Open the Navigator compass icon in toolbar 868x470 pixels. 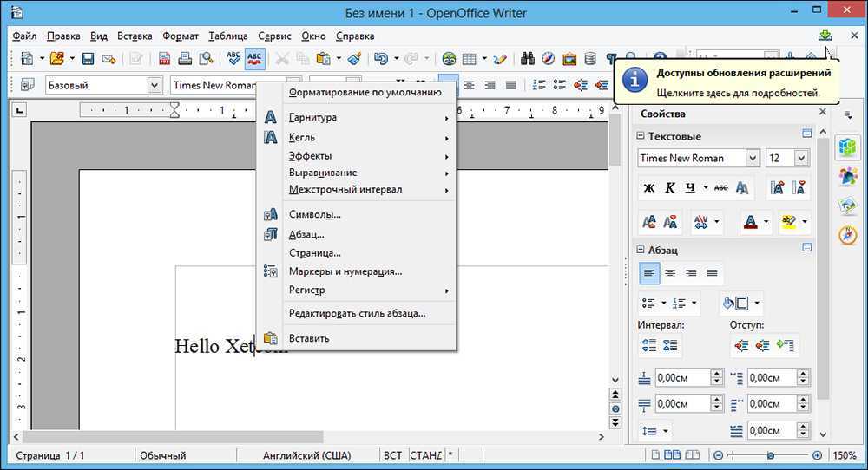point(549,59)
